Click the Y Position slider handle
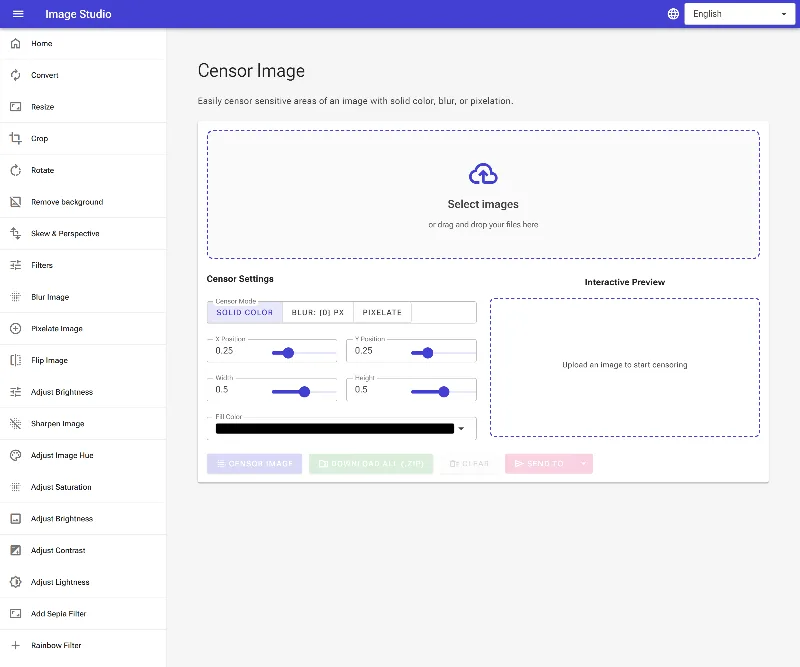The height and width of the screenshot is (667, 800). tap(428, 353)
